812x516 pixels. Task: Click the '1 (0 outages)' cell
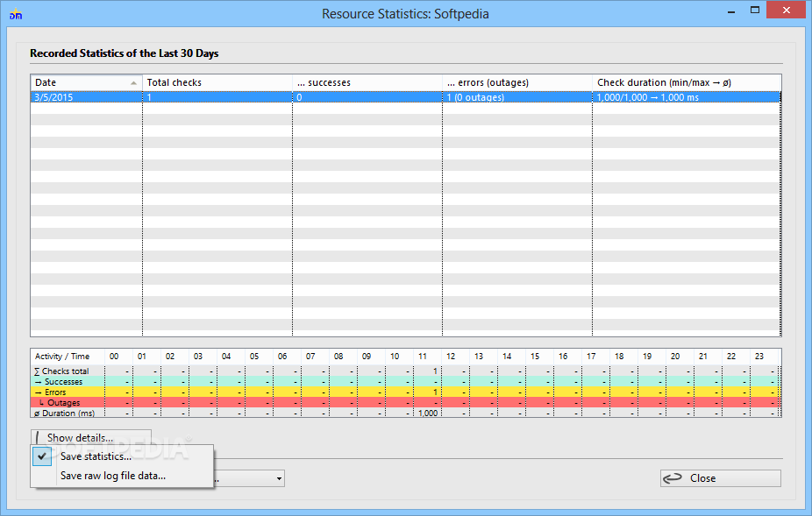[517, 97]
